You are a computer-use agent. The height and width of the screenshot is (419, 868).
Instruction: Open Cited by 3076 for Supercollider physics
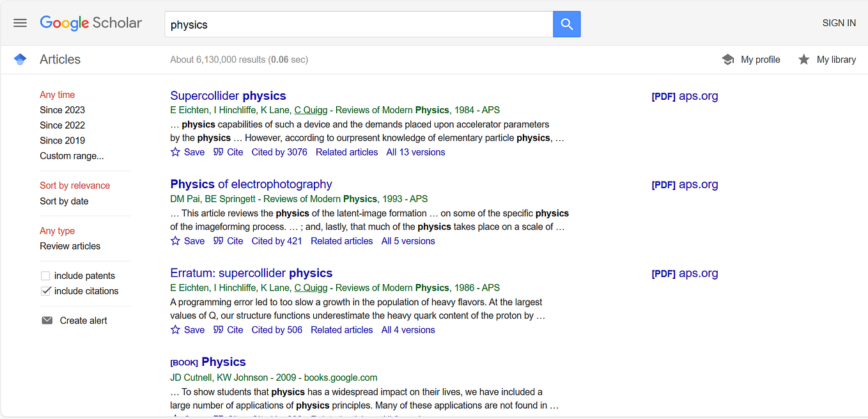coord(279,152)
